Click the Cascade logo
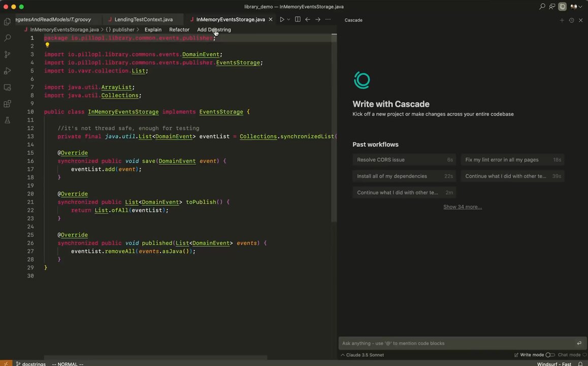The image size is (588, 366). pyautogui.click(x=362, y=80)
